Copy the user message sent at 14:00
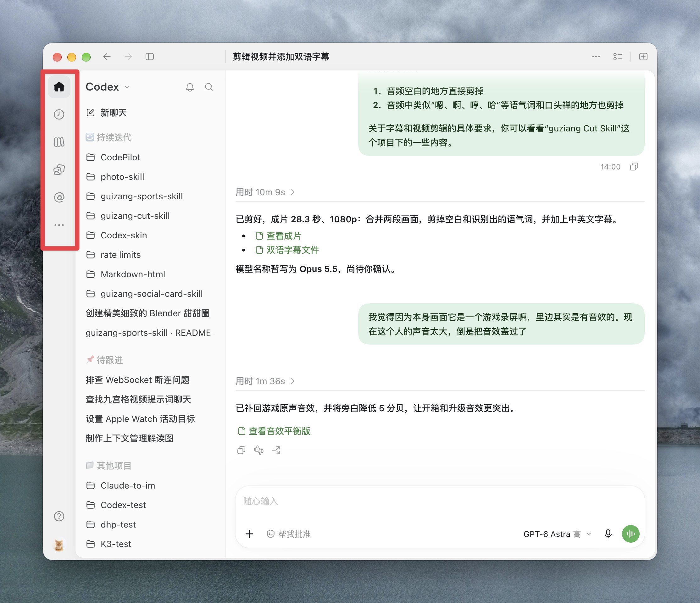Viewport: 700px width, 603px height. point(634,167)
